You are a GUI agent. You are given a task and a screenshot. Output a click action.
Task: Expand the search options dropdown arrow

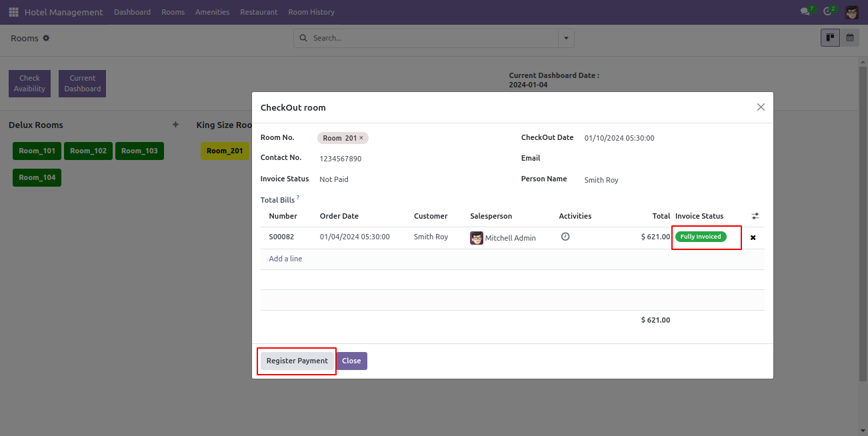(566, 38)
